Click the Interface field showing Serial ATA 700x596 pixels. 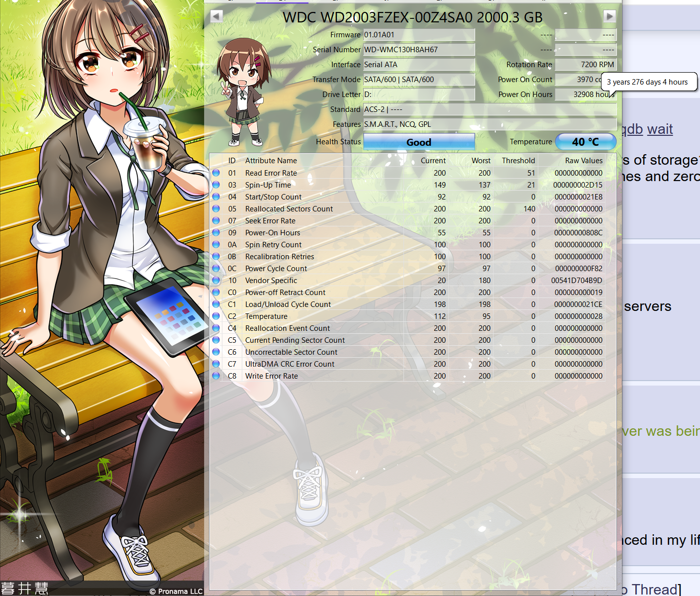click(x=419, y=65)
